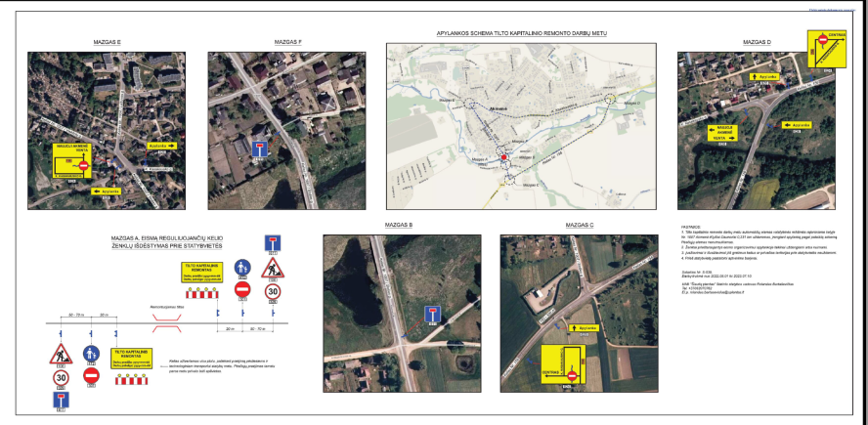Click the APYLANKOS SCHEMA title above the map

pos(521,33)
